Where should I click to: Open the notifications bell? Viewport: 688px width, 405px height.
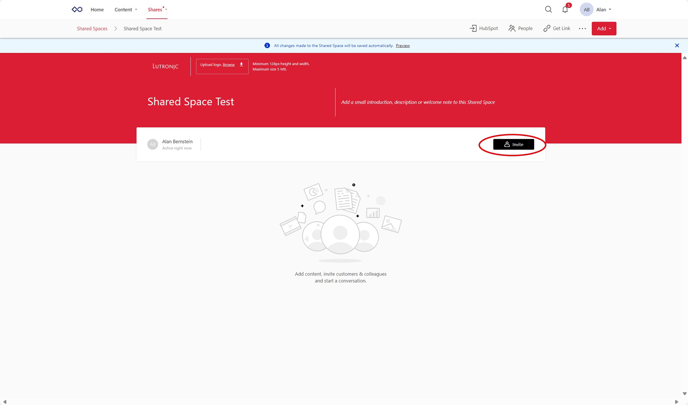click(x=565, y=10)
